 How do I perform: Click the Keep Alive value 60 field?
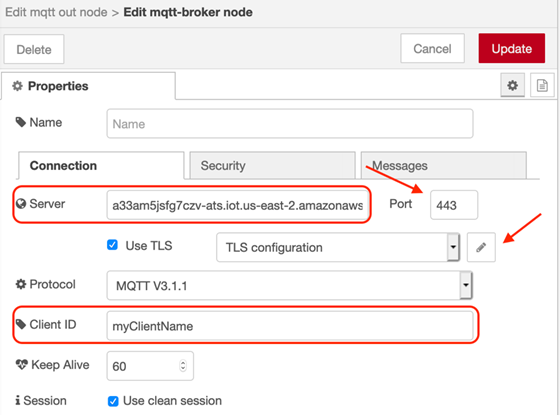150,366
